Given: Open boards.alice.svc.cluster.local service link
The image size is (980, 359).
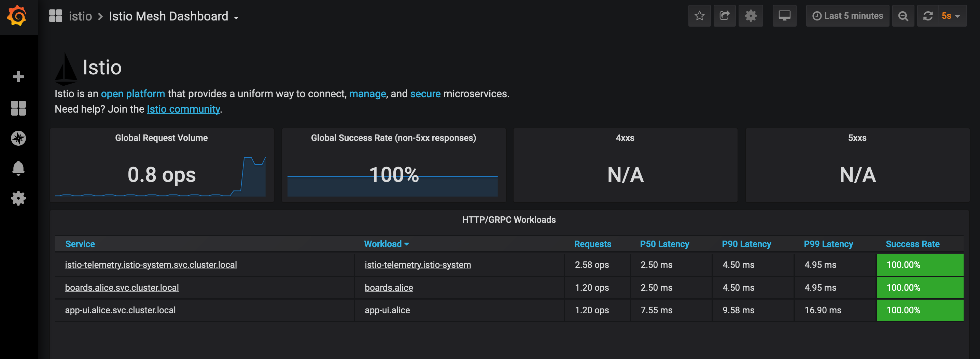Looking at the screenshot, I should pyautogui.click(x=122, y=287).
